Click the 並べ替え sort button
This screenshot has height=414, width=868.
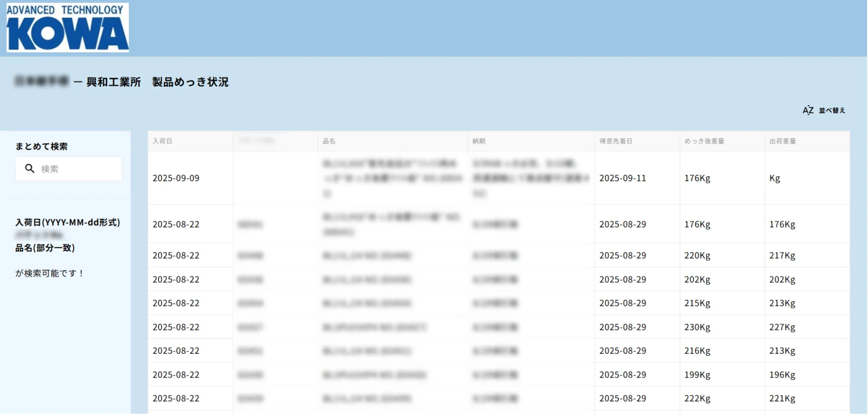pyautogui.click(x=832, y=110)
